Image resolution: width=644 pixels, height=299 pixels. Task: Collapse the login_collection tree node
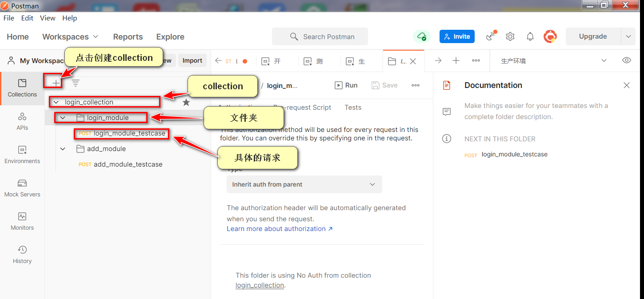[56, 102]
